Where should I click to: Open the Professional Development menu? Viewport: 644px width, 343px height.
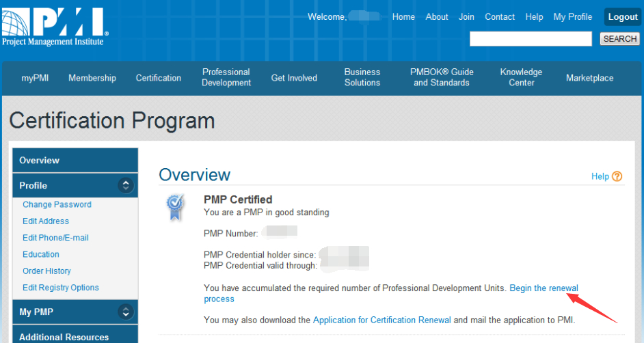pyautogui.click(x=226, y=77)
